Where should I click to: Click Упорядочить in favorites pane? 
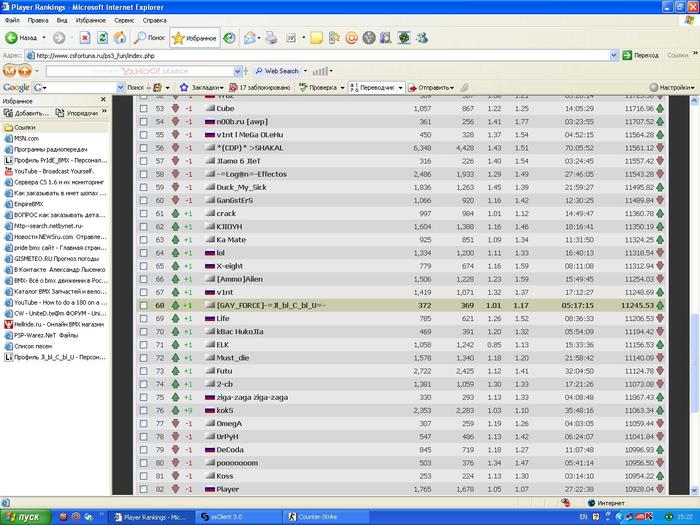[76, 113]
